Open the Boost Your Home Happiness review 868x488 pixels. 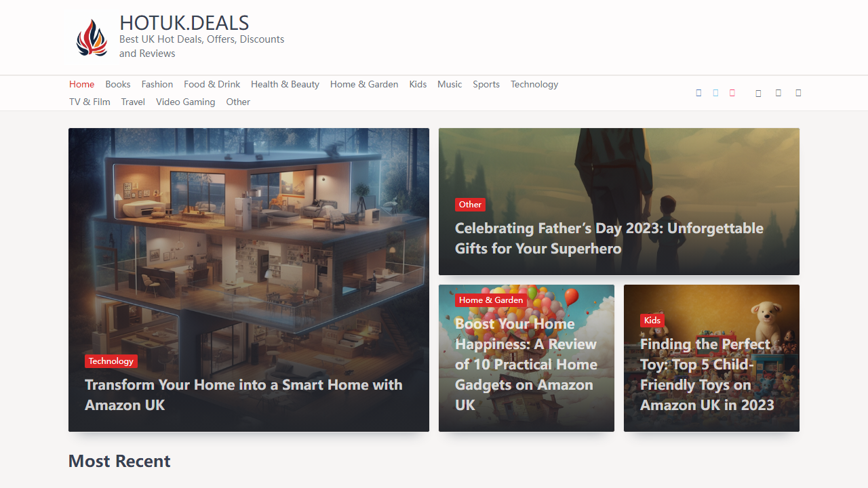[526, 364]
